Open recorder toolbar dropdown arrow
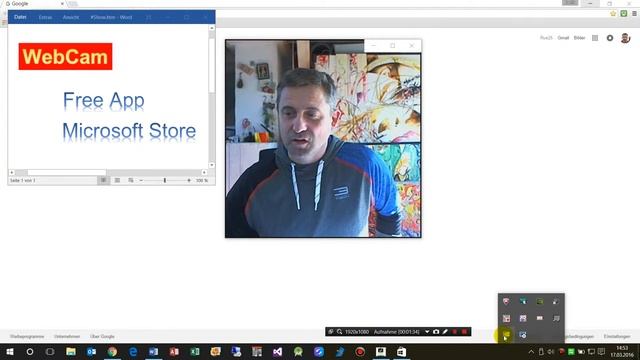This screenshot has width=640, height=360. coord(427,332)
